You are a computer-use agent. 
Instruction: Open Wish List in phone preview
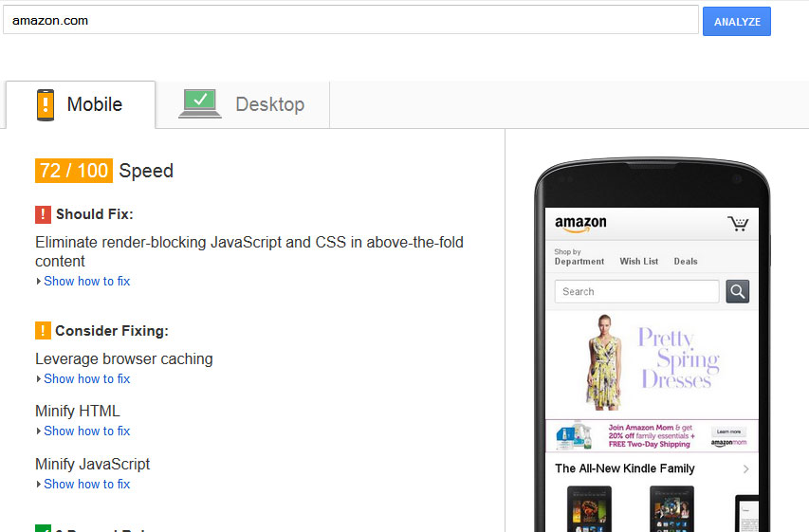pos(638,261)
